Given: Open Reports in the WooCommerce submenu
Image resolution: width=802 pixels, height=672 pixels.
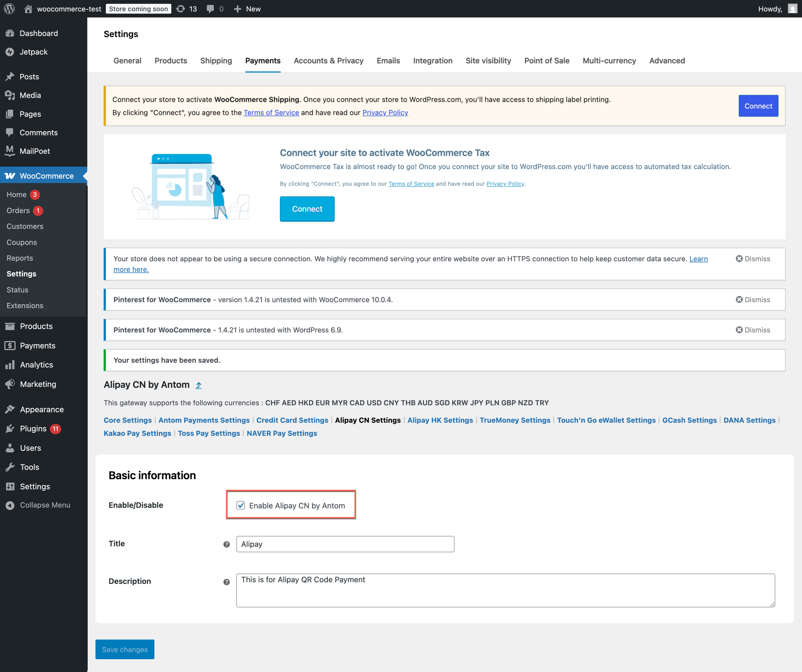Looking at the screenshot, I should (20, 258).
